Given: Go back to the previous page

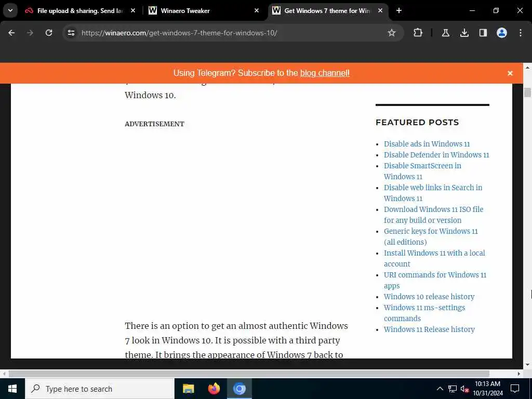Looking at the screenshot, I should (x=11, y=33).
